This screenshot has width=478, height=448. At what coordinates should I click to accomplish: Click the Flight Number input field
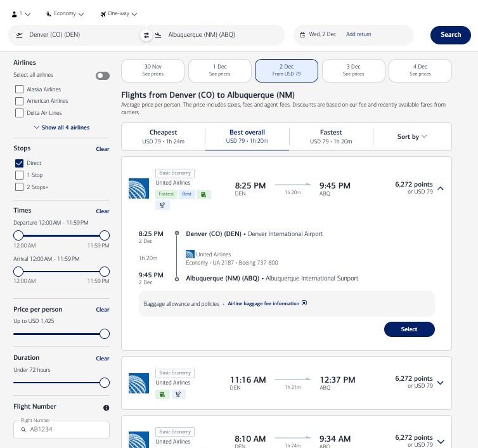[x=61, y=430]
